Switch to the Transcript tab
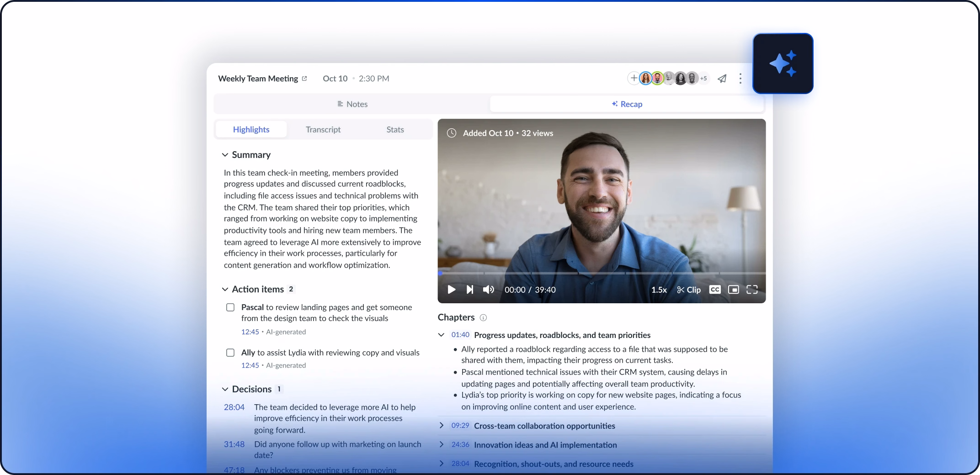Screen dimensions: 980x475 point(323,130)
